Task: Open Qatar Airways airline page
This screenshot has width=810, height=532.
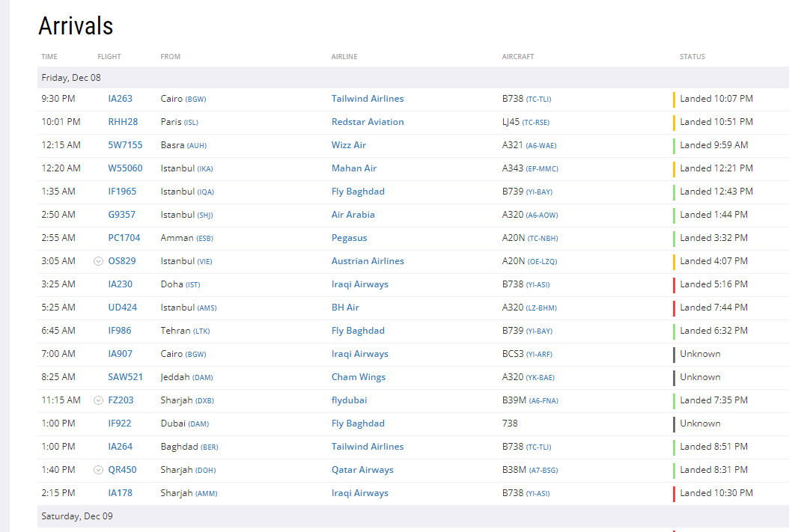Action: (x=362, y=470)
